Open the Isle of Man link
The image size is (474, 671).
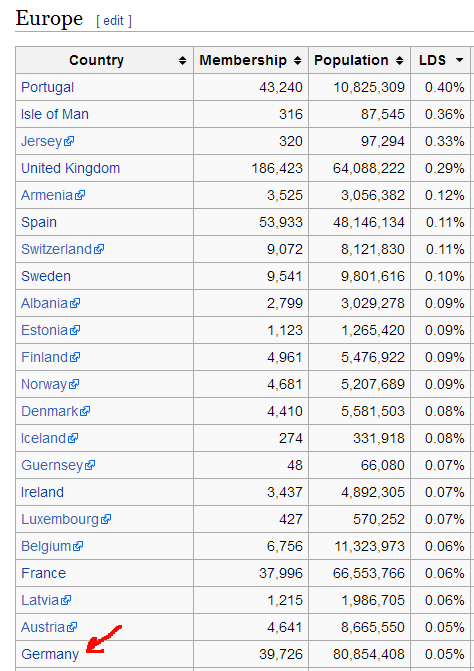pos(55,114)
